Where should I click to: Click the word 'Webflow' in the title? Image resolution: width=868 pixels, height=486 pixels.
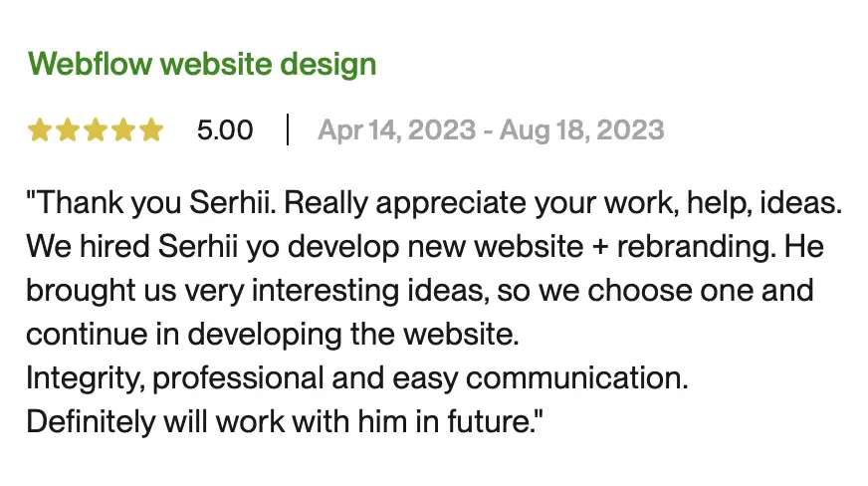91,64
